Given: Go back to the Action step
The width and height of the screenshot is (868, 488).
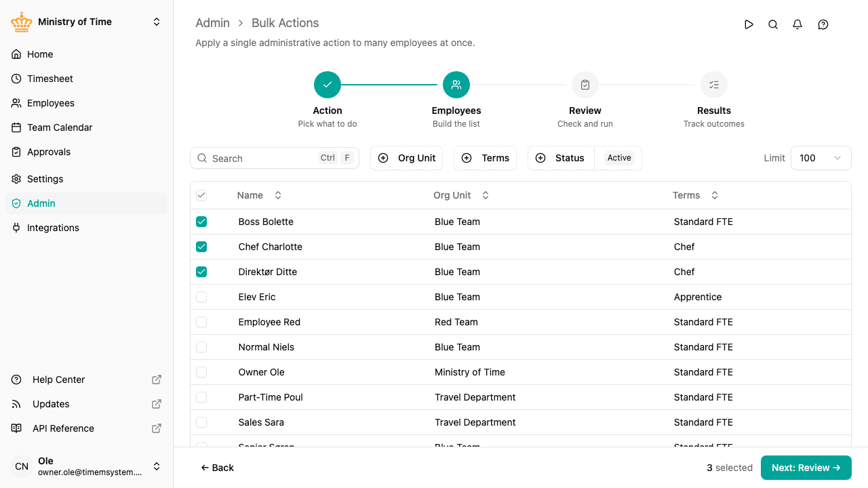Looking at the screenshot, I should pyautogui.click(x=328, y=85).
